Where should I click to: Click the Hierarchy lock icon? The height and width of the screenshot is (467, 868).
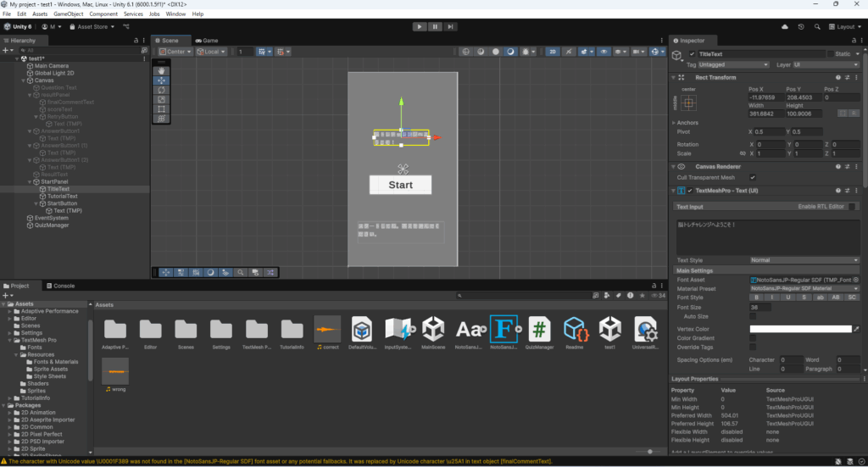pyautogui.click(x=136, y=41)
